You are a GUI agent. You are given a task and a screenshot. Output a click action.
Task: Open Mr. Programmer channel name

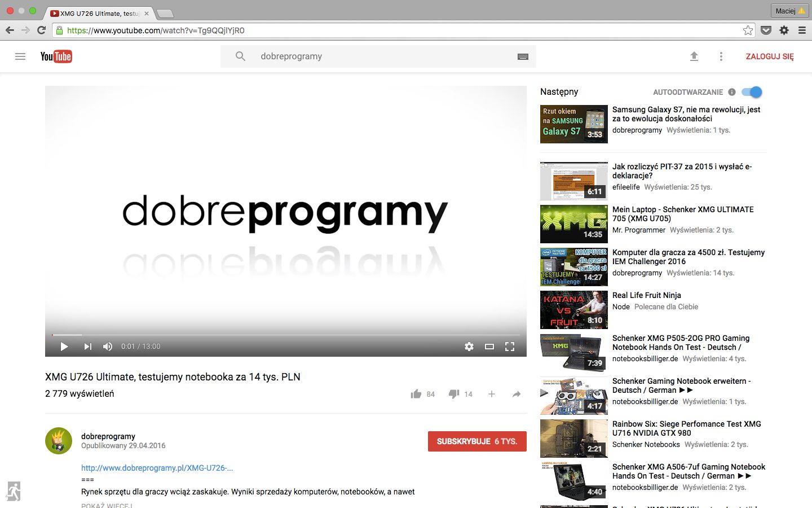(639, 230)
